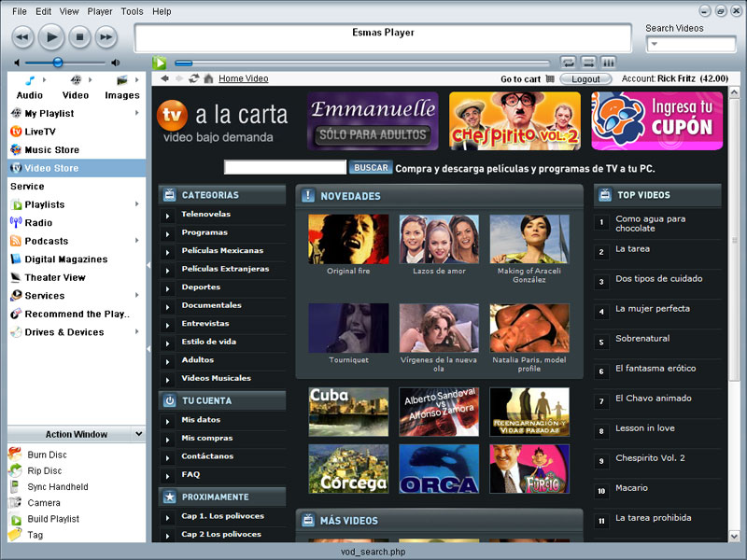Click the Proximamente star icon
747x560 pixels.
click(x=170, y=497)
